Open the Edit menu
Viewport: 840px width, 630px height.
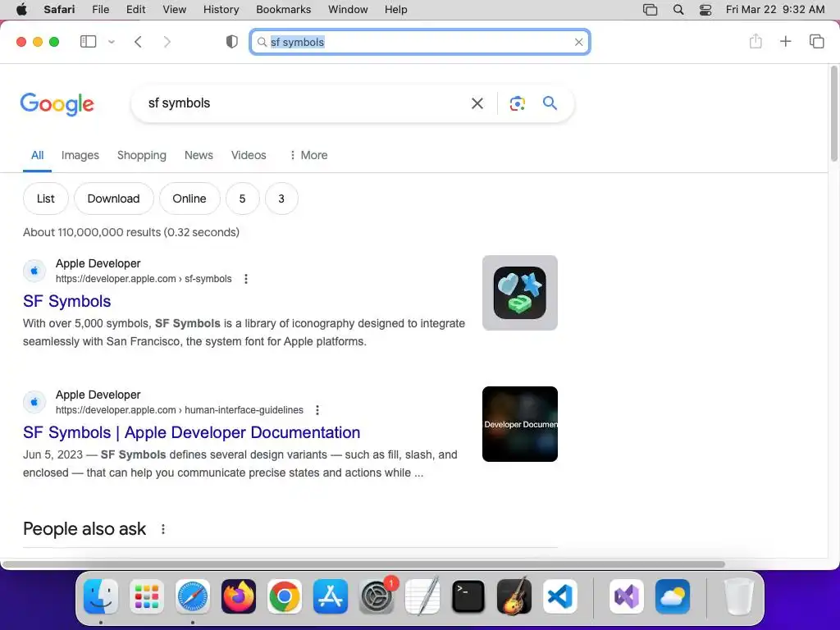pos(135,10)
